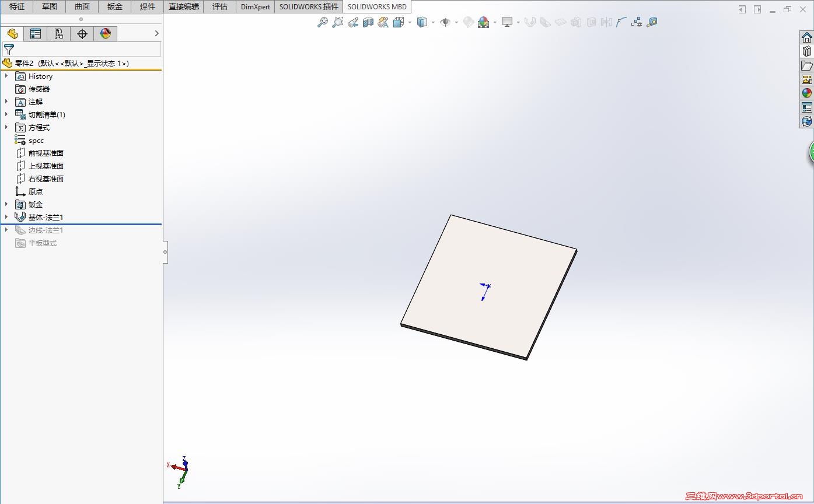Open the PropertyManager tab

(36, 34)
